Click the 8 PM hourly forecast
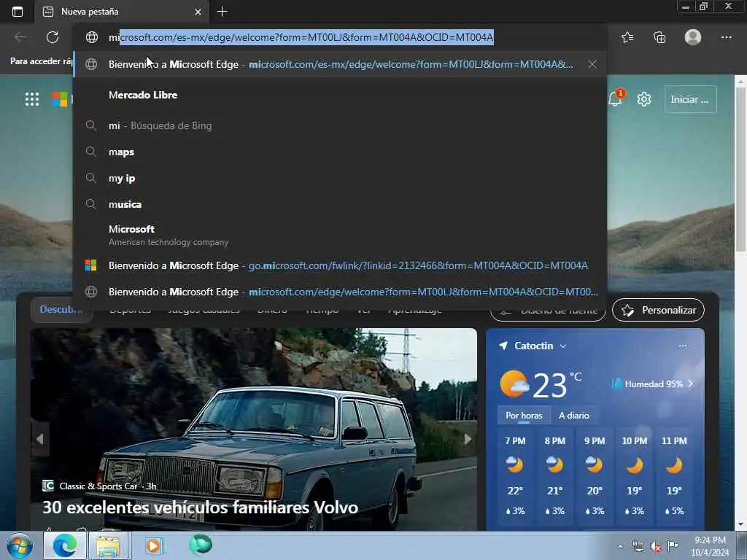 [555, 475]
